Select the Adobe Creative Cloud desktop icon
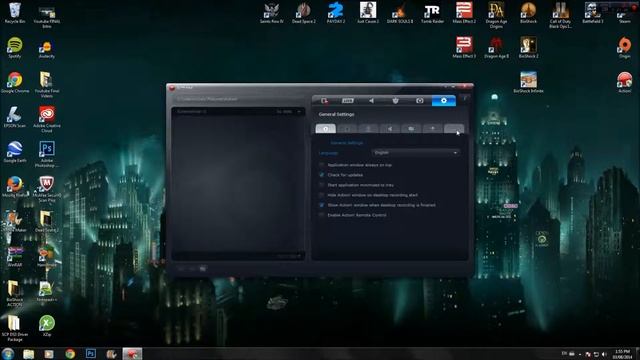Screen dimensions: 640x360 (x=47, y=119)
